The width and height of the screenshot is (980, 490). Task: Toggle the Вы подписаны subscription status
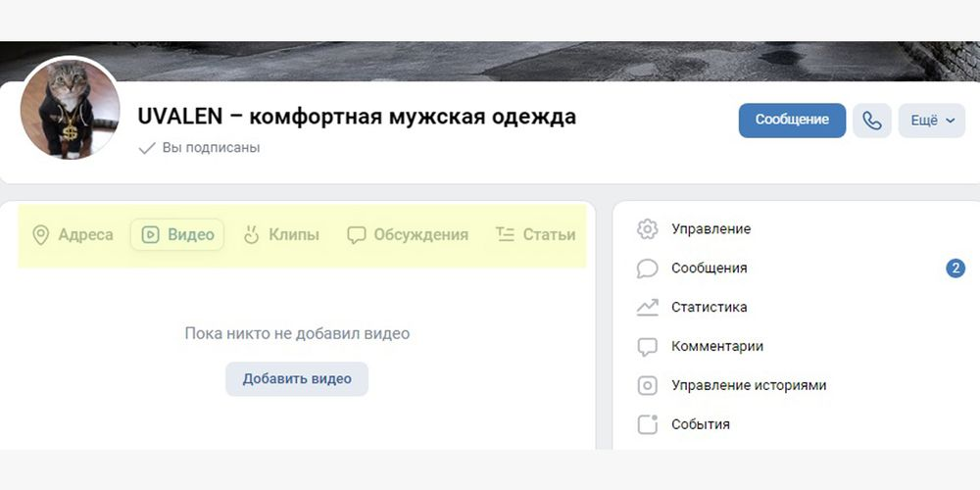pos(199,148)
